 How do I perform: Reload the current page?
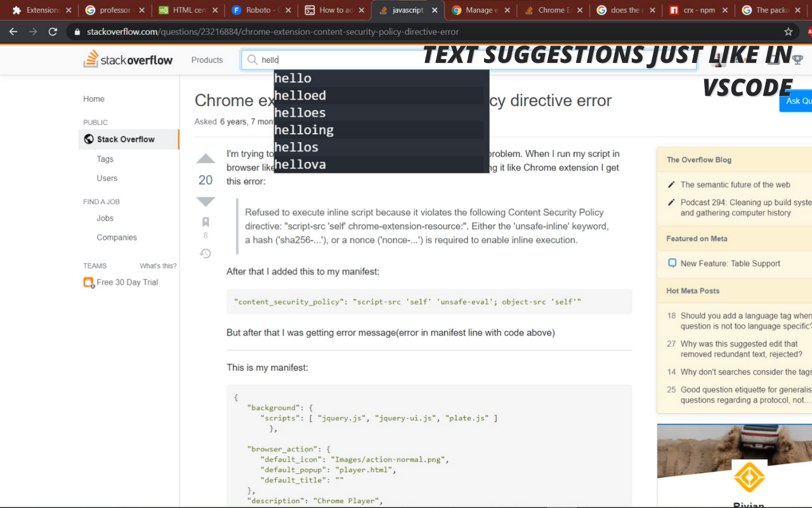tap(53, 32)
